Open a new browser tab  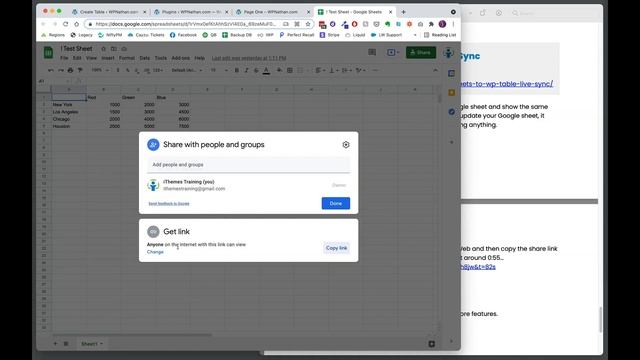click(x=403, y=12)
